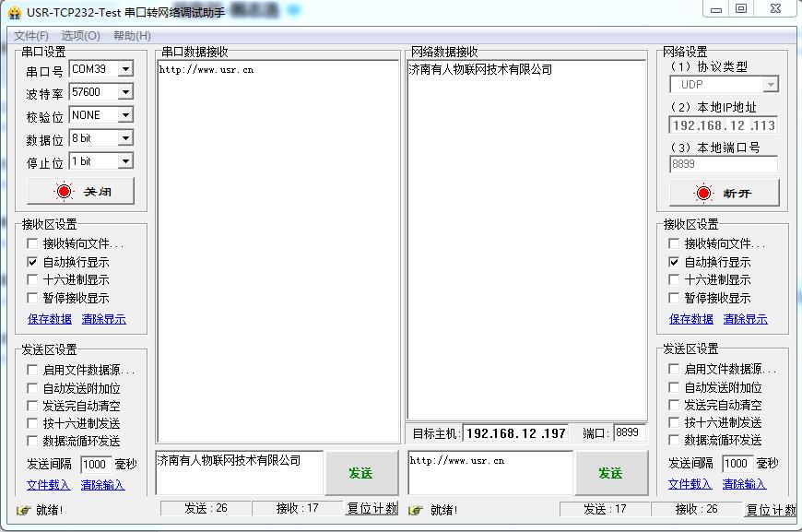Click the network status bar hand icon
The width and height of the screenshot is (802, 532).
click(416, 510)
